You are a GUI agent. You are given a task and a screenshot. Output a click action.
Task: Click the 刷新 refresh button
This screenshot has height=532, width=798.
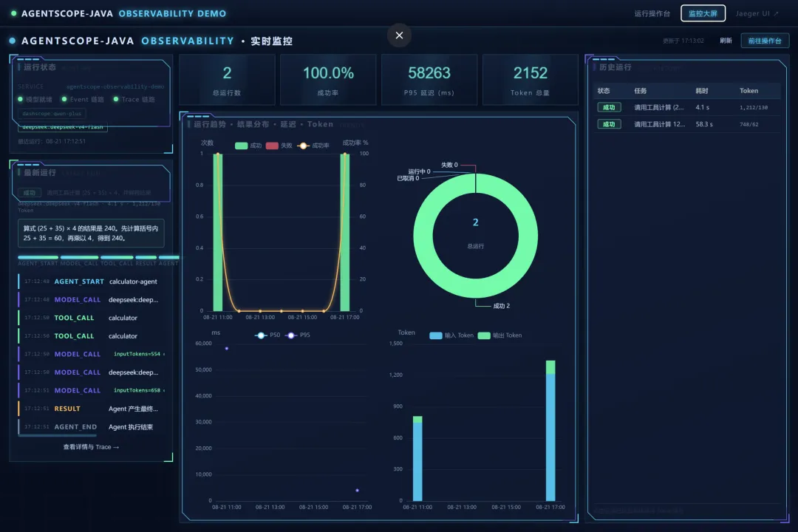point(726,41)
